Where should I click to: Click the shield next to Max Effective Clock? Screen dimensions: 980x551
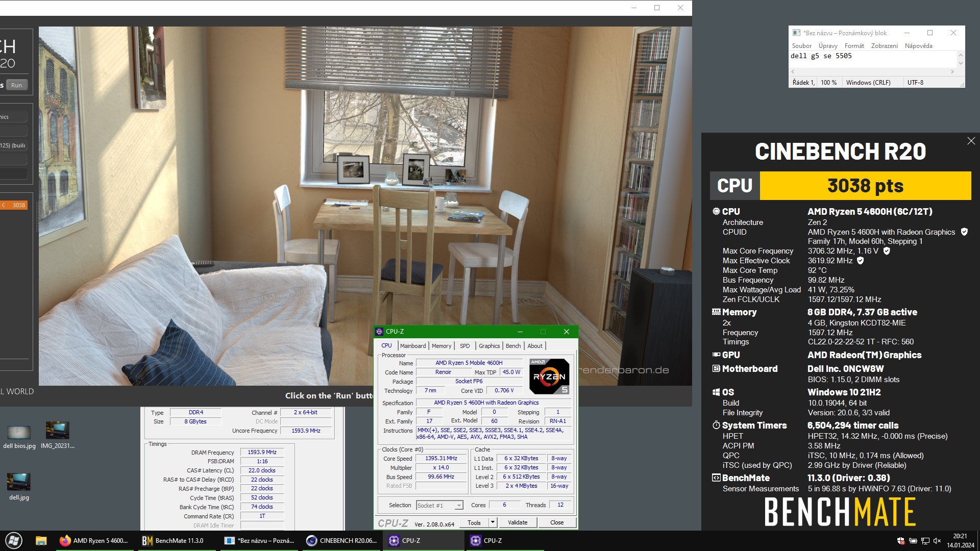click(860, 261)
